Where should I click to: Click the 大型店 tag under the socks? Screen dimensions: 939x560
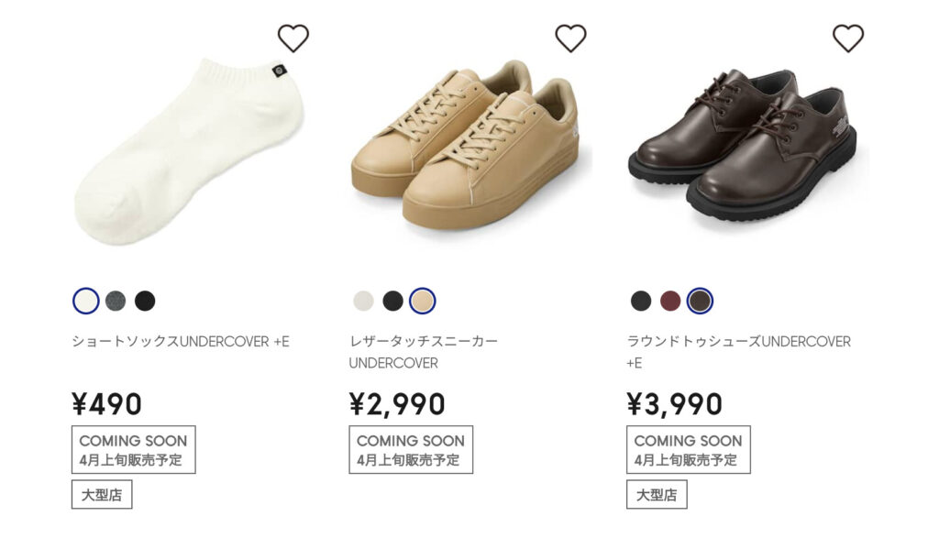pyautogui.click(x=102, y=495)
